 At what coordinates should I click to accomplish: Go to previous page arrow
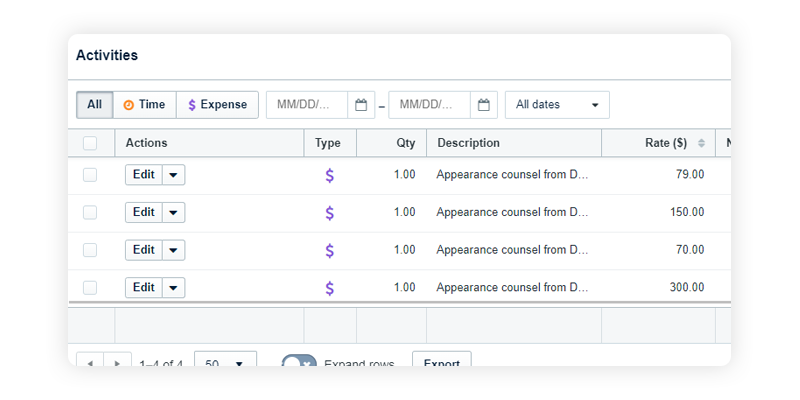pyautogui.click(x=90, y=360)
